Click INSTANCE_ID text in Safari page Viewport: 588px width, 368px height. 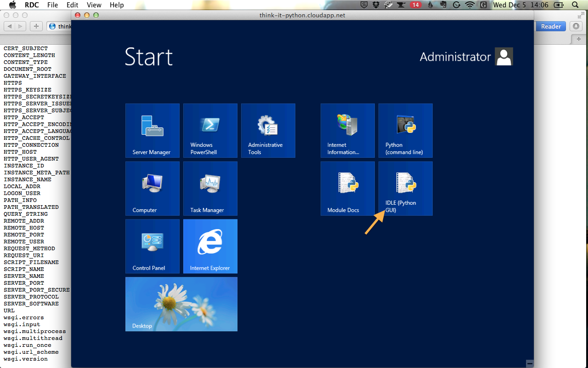coord(24,166)
